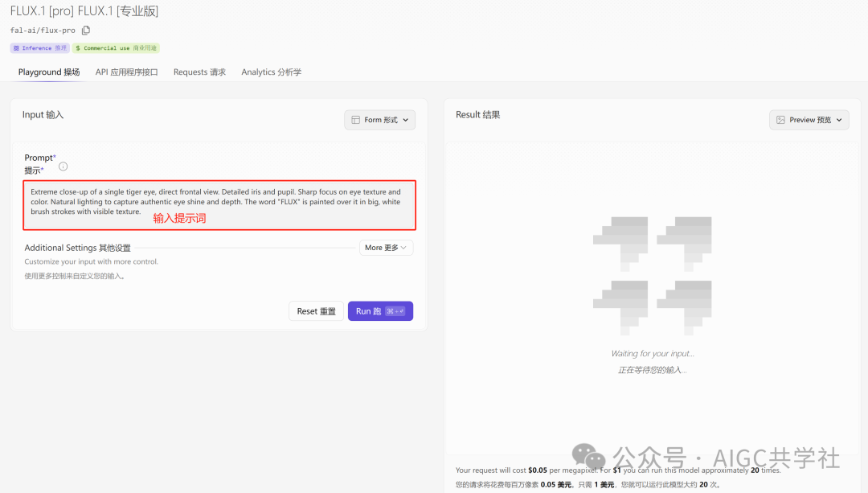
Task: Click the Result placeholder image
Action: 652,275
